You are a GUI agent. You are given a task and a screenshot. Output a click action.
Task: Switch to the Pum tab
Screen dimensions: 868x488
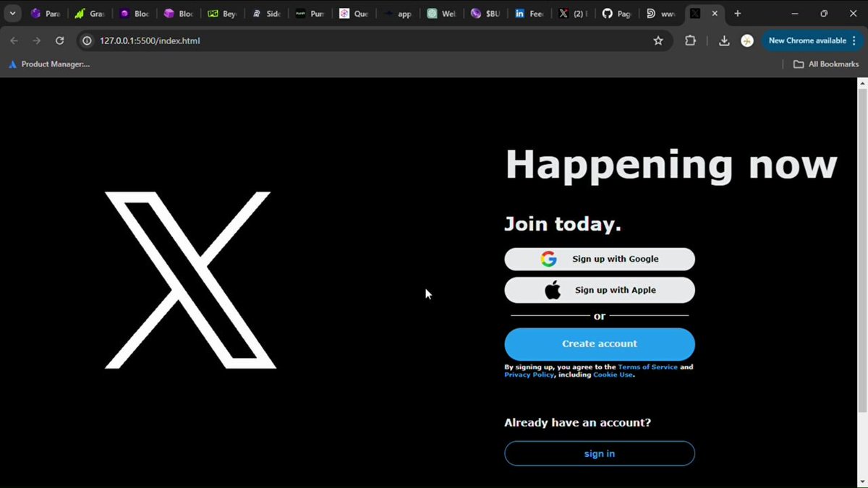point(310,13)
